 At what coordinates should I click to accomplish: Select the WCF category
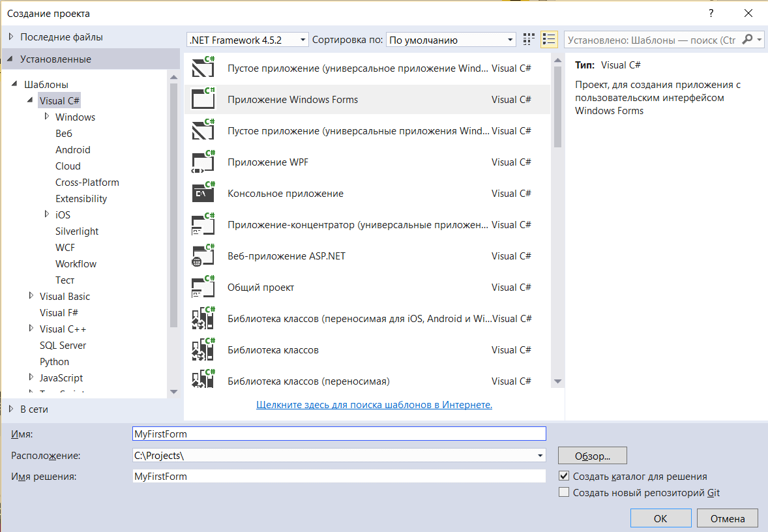(x=65, y=247)
